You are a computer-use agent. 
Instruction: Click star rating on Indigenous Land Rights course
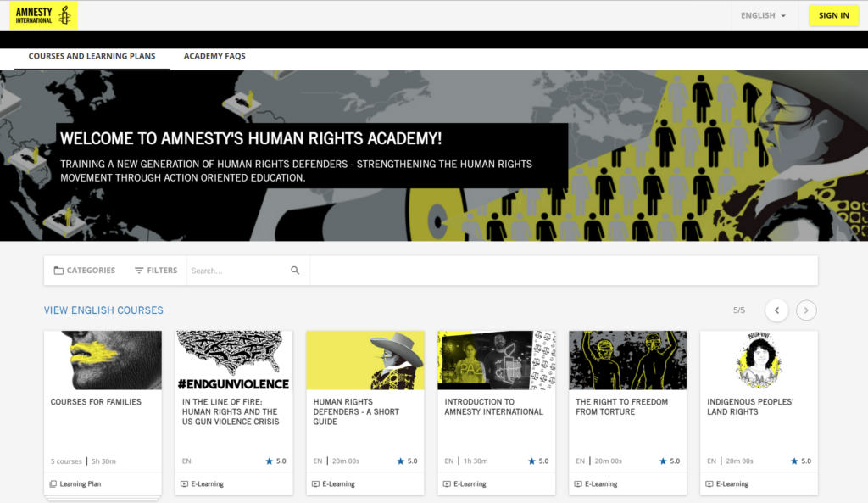coord(800,461)
